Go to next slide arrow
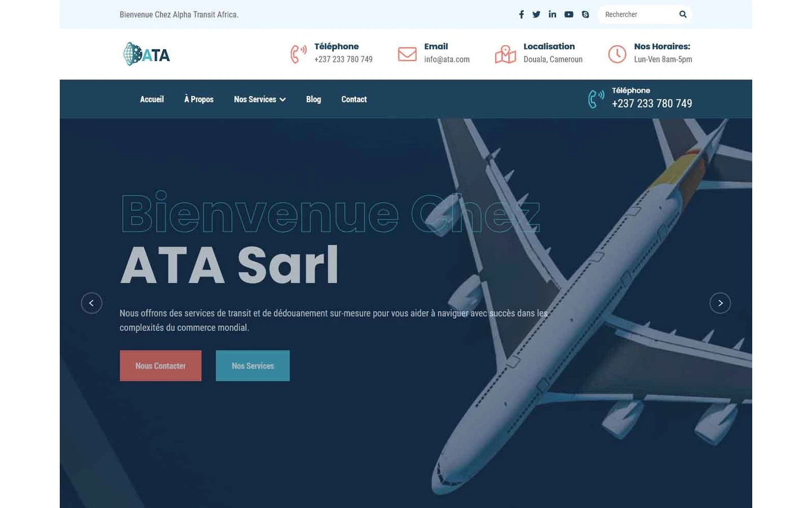Viewport: 812px width, 508px height. [x=720, y=303]
